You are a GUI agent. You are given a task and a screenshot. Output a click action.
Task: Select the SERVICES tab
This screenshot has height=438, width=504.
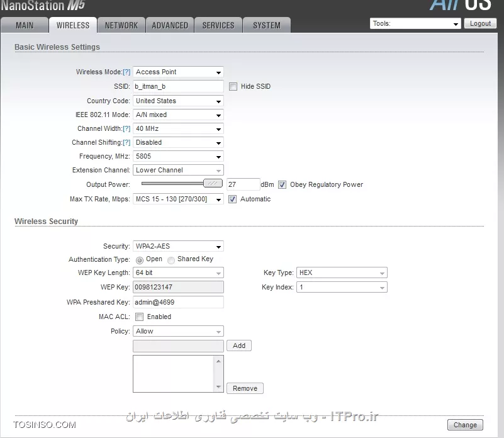218,25
